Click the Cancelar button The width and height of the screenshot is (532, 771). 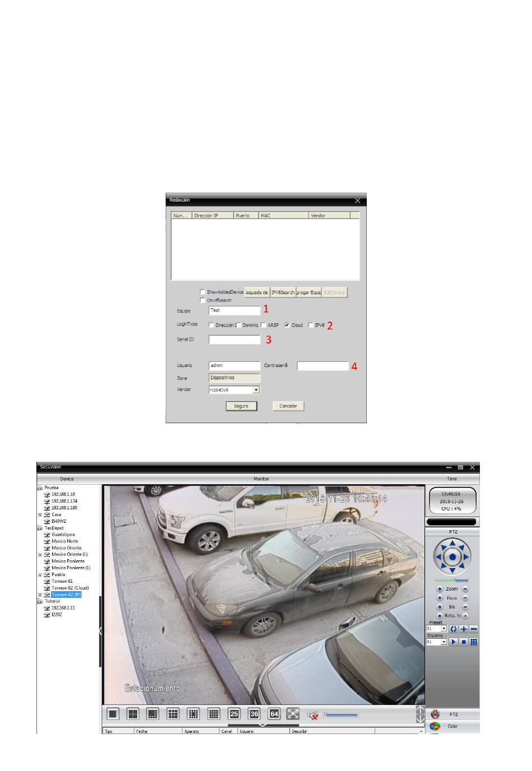(288, 406)
